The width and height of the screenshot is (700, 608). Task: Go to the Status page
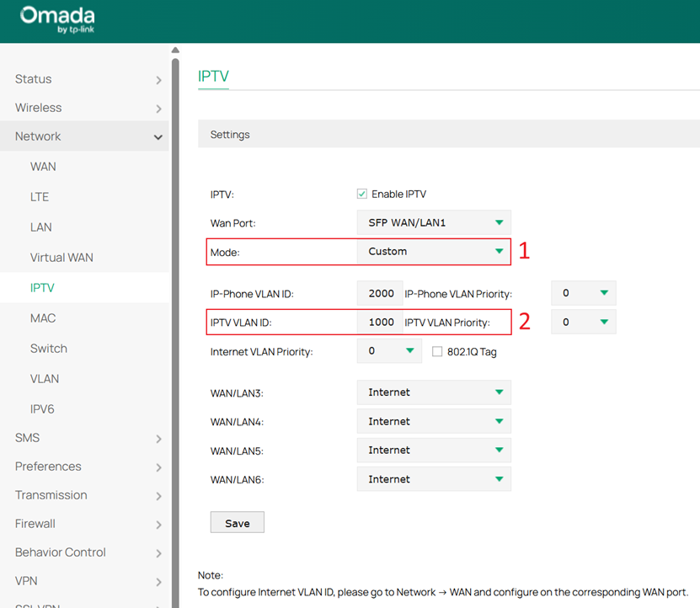point(31,78)
